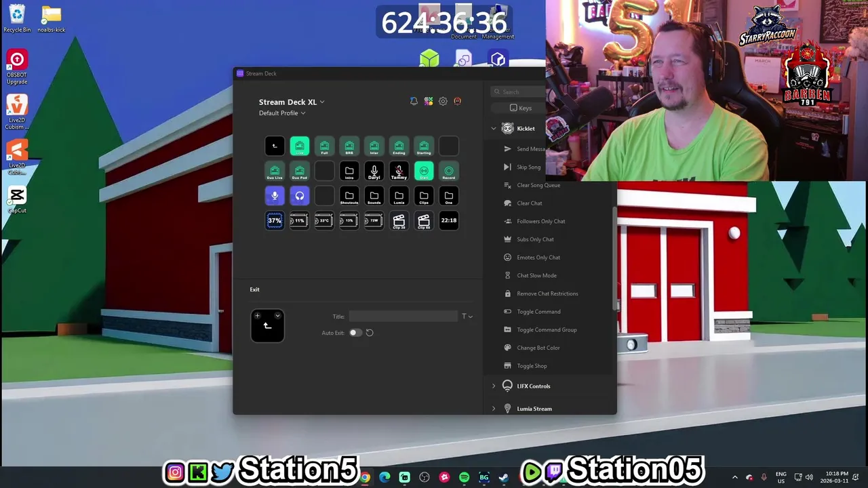Select the Starting scene key
The image size is (868, 488).
coord(424,146)
